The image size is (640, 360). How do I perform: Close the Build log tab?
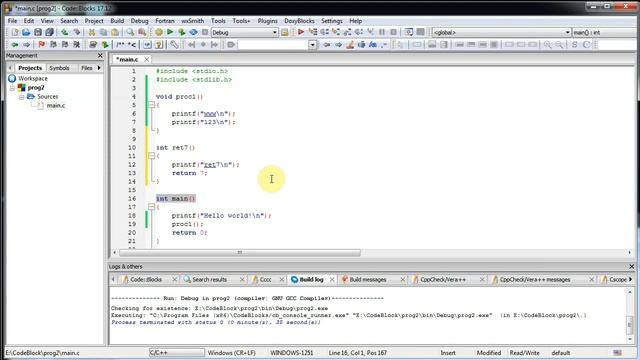coord(332,280)
